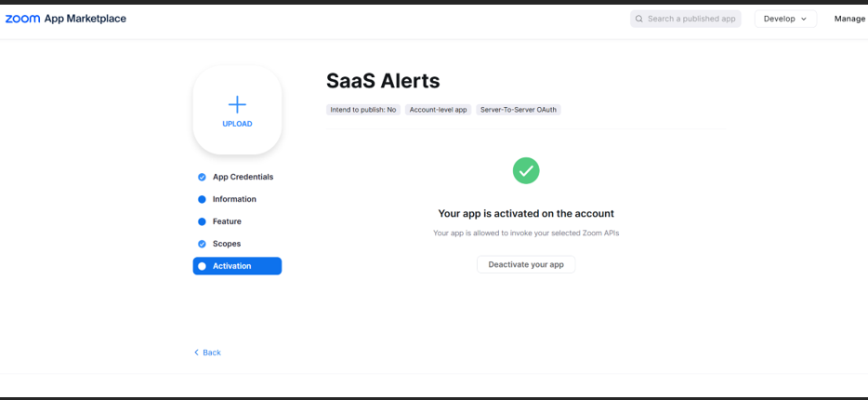The width and height of the screenshot is (868, 400).
Task: Click the Scopes step checkmark icon
Action: click(x=202, y=244)
